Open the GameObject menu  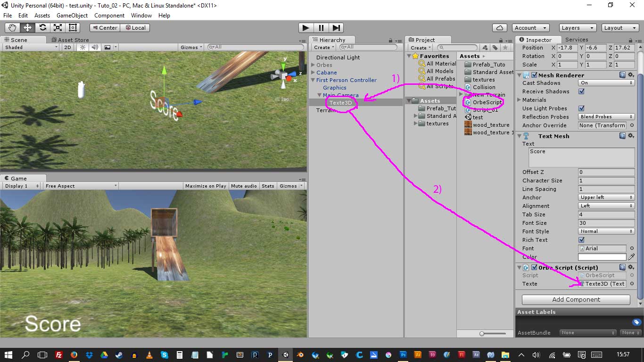tap(72, 16)
